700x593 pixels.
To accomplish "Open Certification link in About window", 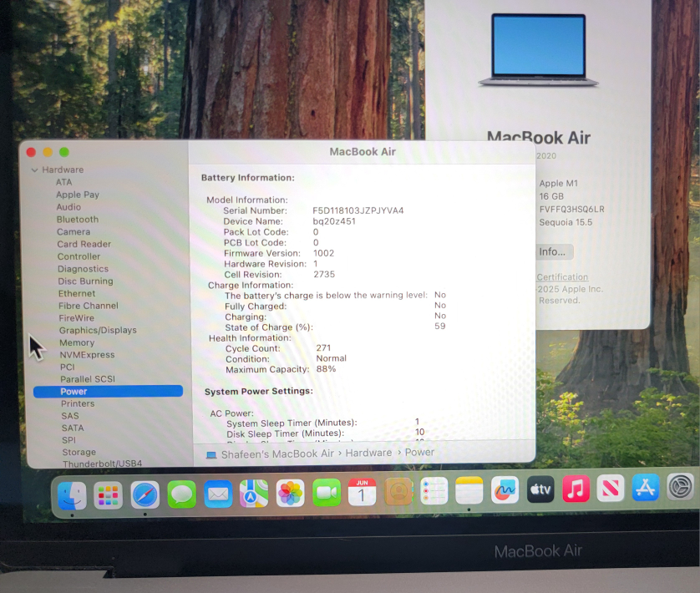I will (562, 276).
